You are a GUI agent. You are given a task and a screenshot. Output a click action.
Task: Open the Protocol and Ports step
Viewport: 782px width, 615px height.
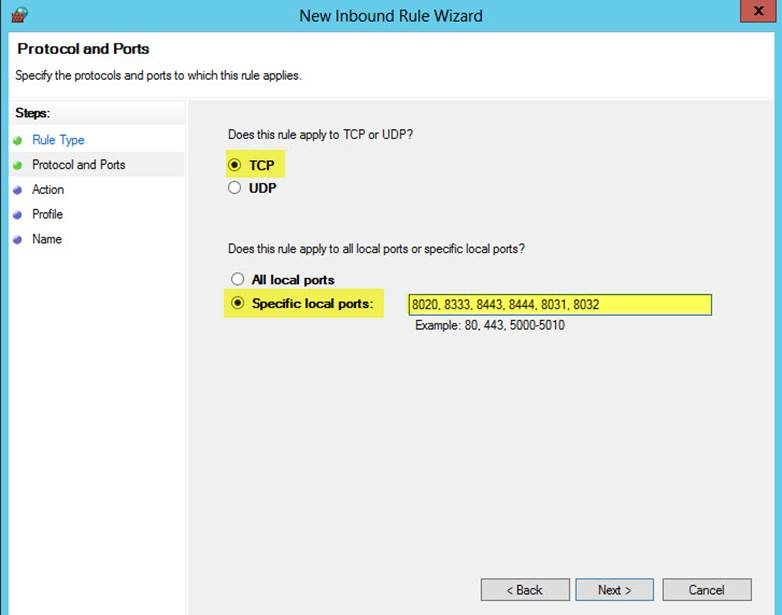point(79,165)
